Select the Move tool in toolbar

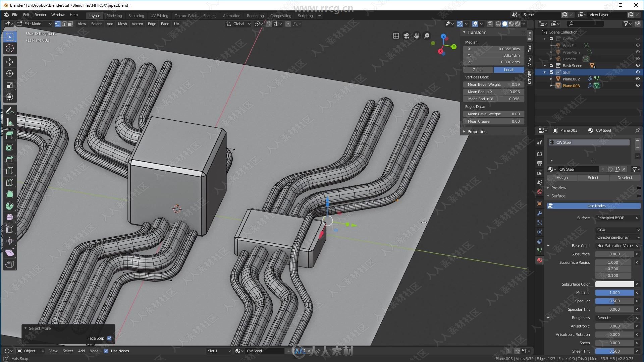click(10, 62)
